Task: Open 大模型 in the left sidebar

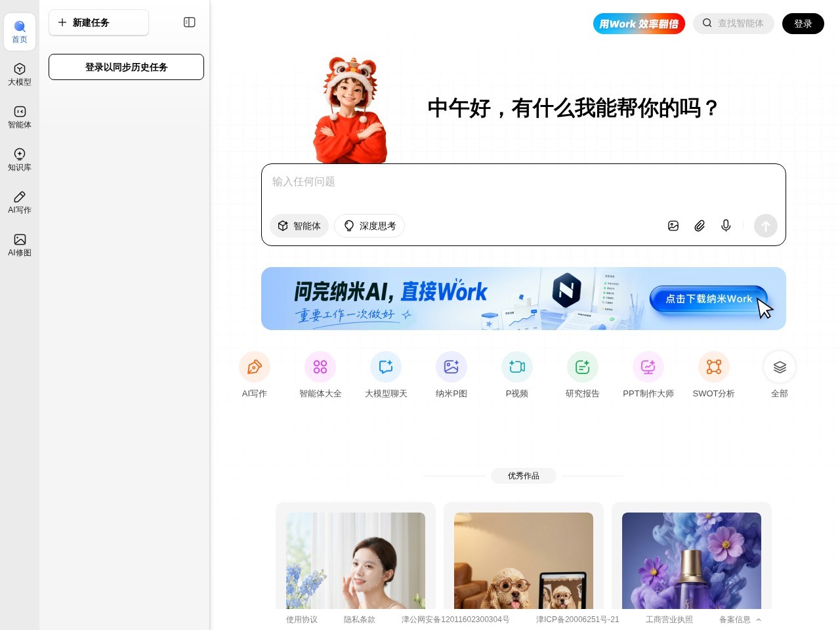Action: tap(20, 74)
